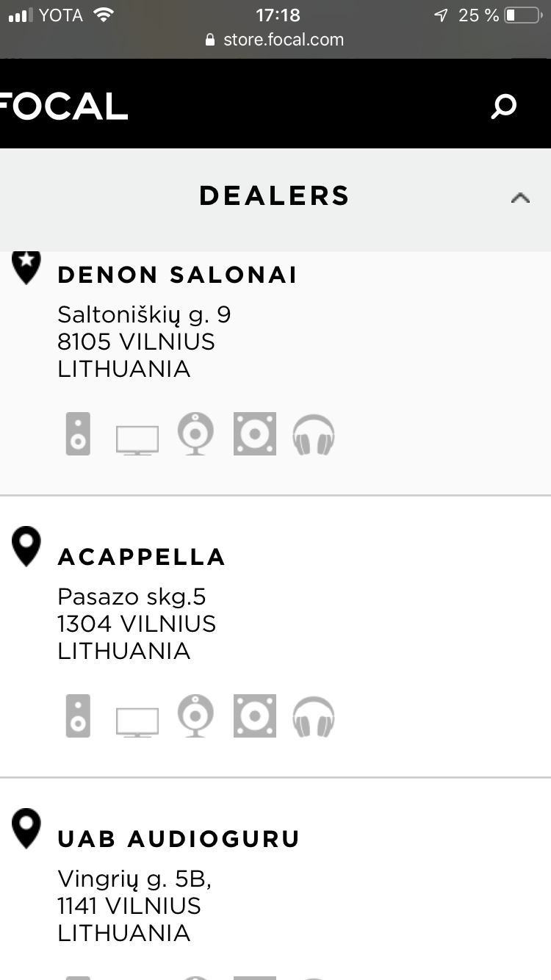
Task: Collapse the Dealers section chevron
Action: [520, 197]
